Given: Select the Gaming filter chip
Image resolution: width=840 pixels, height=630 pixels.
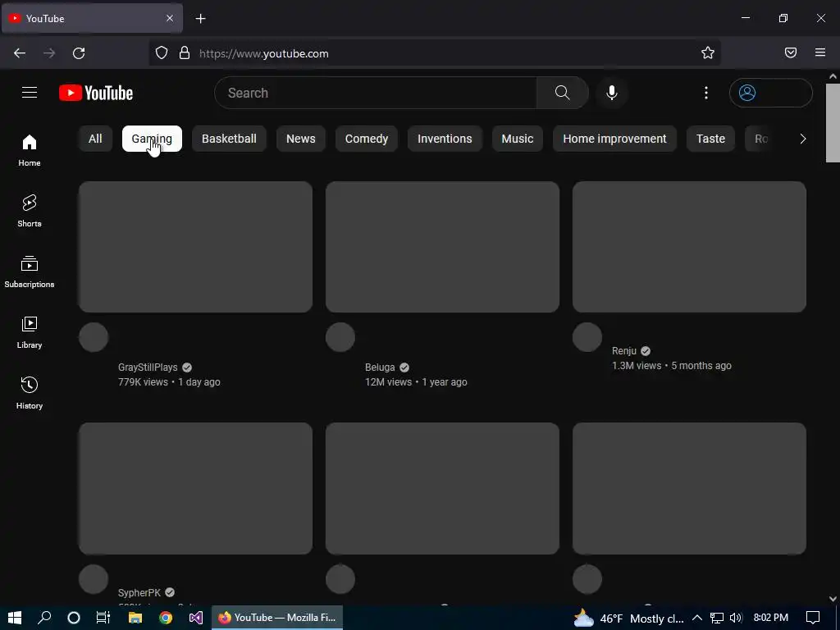Looking at the screenshot, I should pos(152,139).
